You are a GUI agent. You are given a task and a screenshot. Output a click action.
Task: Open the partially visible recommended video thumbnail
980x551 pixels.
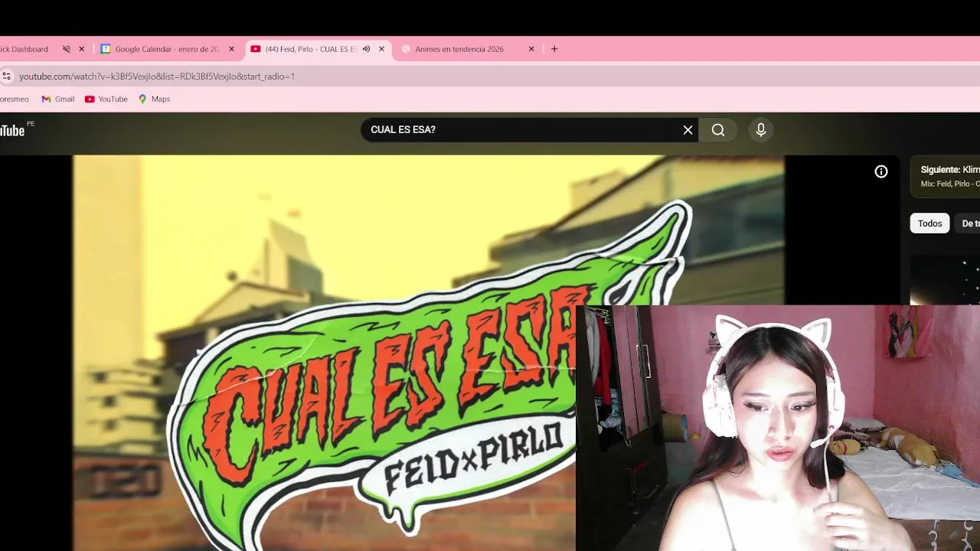click(x=945, y=279)
